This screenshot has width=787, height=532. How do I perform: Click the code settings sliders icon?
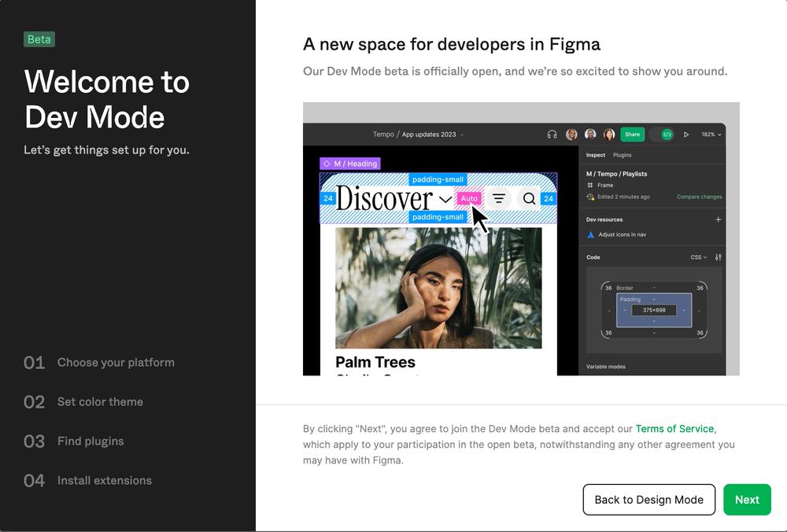click(x=719, y=257)
